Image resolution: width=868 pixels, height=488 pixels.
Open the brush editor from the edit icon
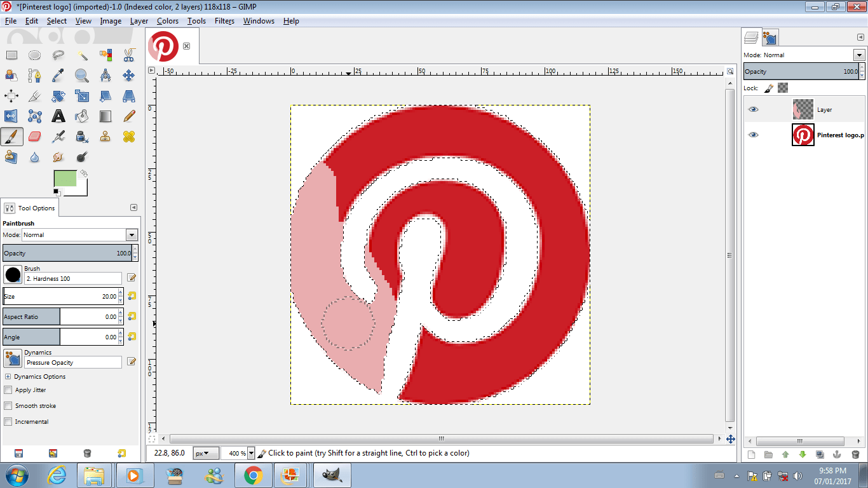[x=132, y=278]
